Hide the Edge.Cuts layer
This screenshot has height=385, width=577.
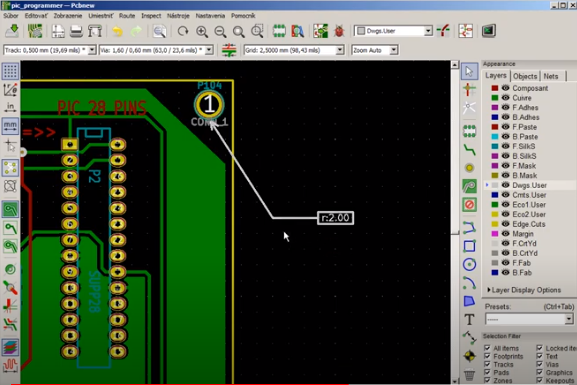tap(506, 224)
